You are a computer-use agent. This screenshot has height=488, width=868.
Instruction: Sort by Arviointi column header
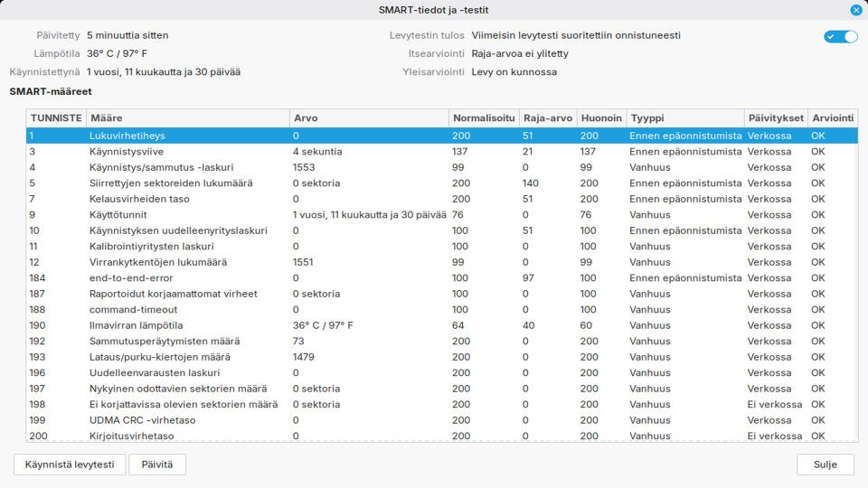tap(833, 117)
